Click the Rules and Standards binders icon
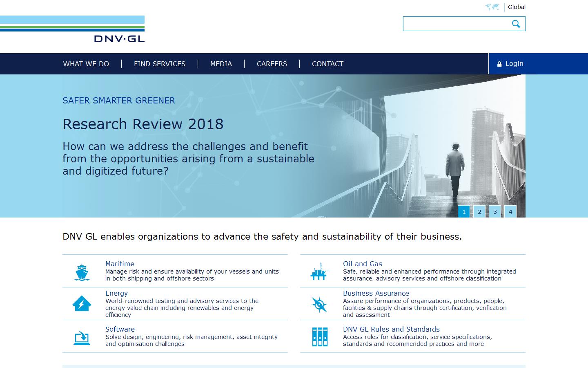 pos(319,337)
